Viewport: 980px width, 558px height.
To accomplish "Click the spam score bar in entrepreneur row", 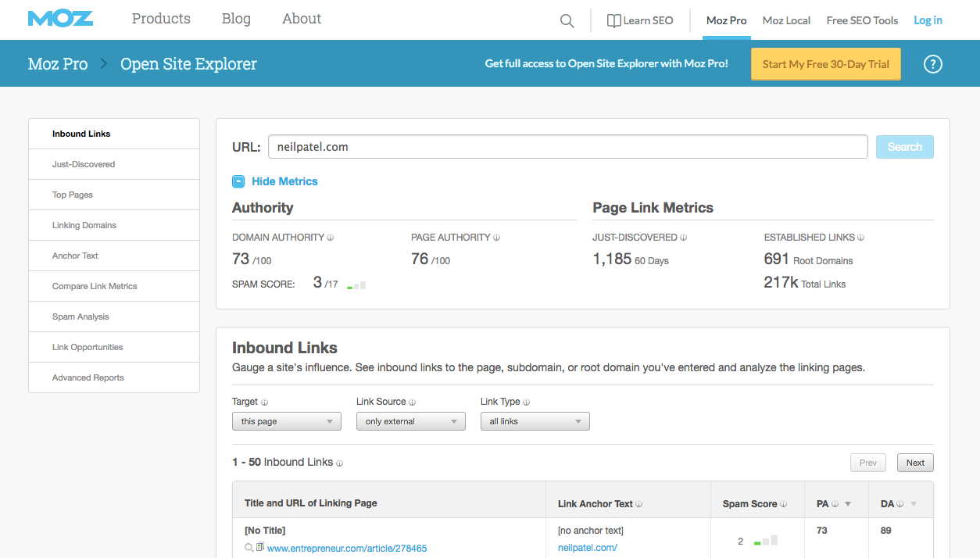I will pos(766,540).
